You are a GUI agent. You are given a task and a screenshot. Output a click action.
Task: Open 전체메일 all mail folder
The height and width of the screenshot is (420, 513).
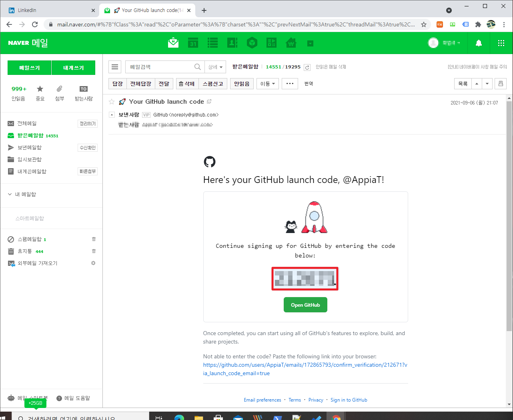click(x=27, y=124)
